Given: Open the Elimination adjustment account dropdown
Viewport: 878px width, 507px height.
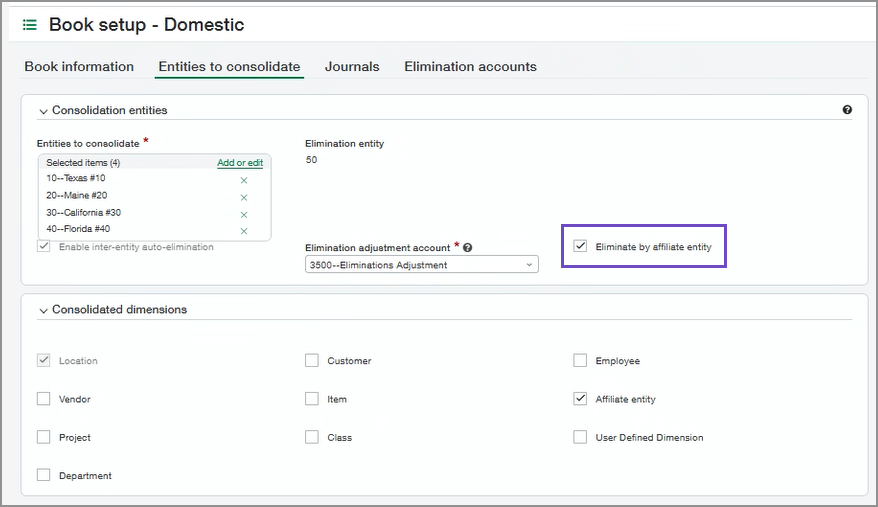Looking at the screenshot, I should 421,265.
